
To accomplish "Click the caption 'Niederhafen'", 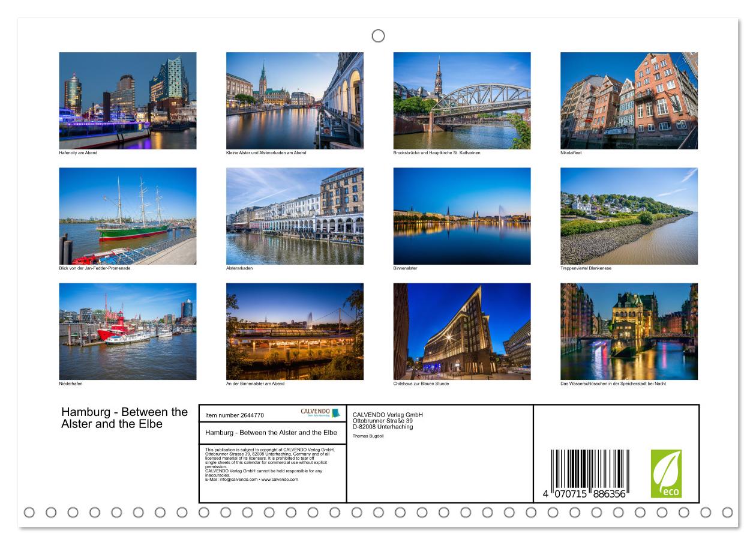I will point(70,384).
